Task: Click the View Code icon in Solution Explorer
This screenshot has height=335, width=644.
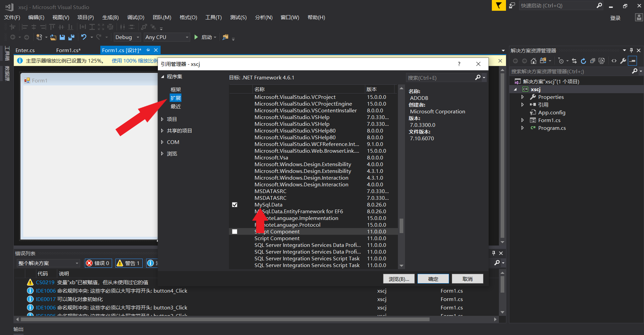Action: [614, 61]
